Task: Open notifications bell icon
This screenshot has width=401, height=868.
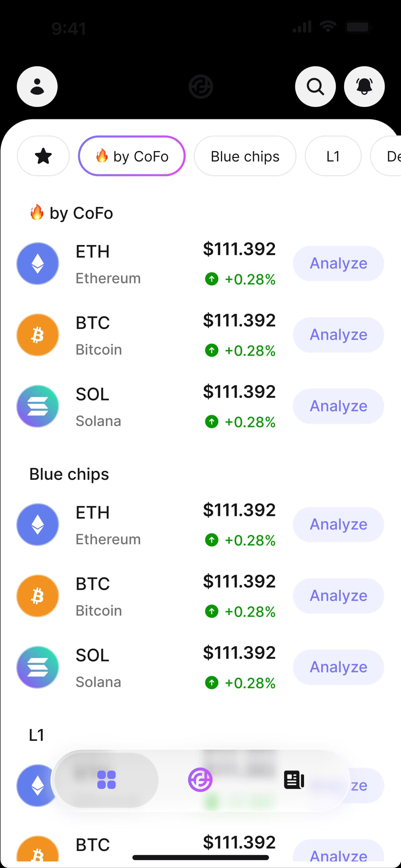Action: (x=364, y=87)
